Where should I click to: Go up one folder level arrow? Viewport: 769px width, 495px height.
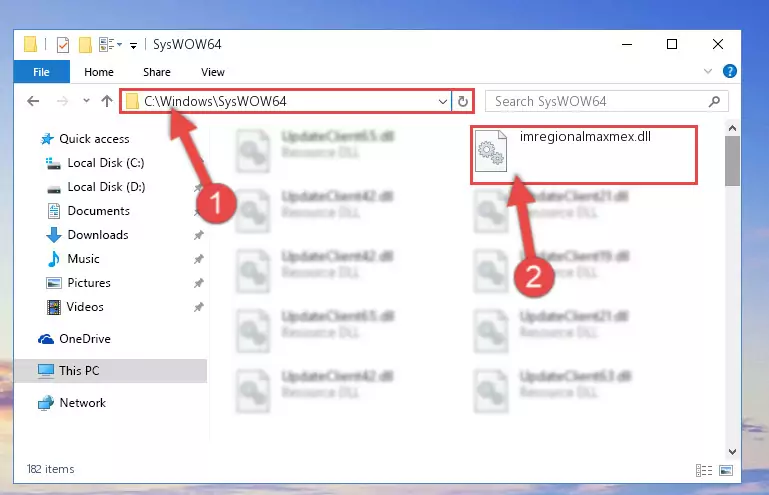coord(106,101)
